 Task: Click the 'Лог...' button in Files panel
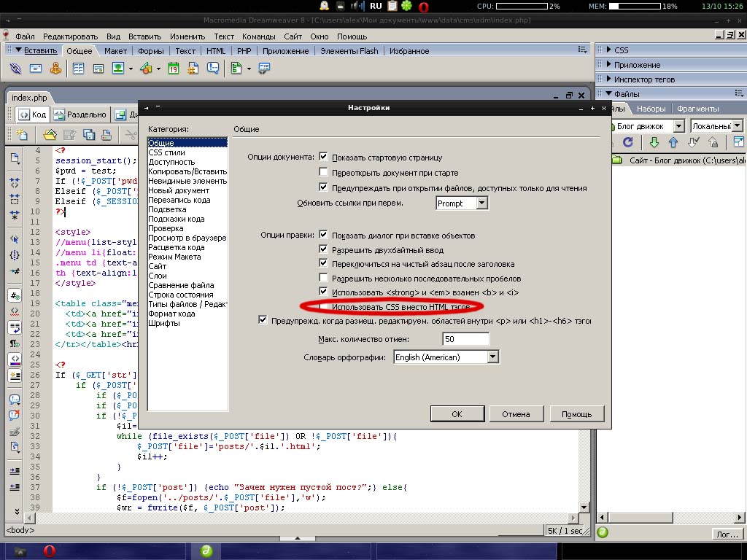pyautogui.click(x=727, y=534)
